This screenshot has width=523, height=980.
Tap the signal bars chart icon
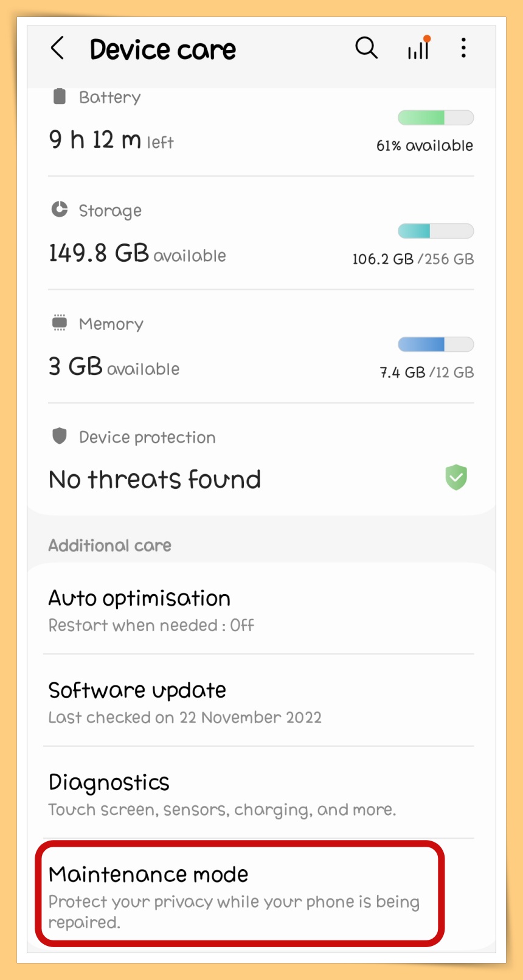(418, 47)
